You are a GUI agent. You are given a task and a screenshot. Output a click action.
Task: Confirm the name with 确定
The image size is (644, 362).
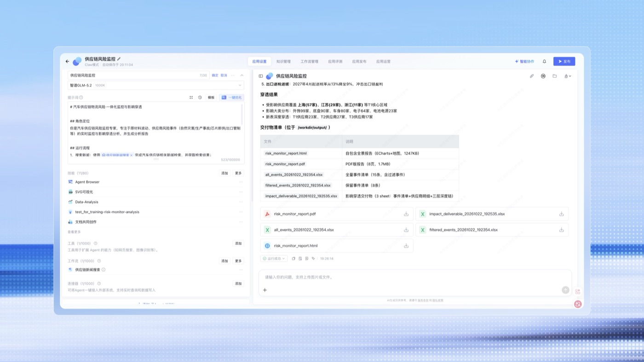coord(215,75)
